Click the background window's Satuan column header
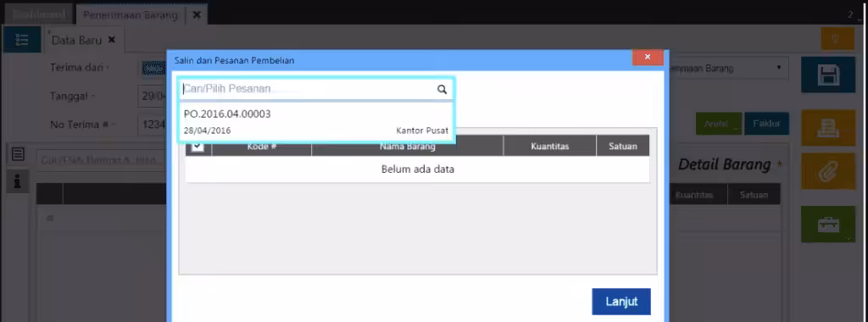The height and width of the screenshot is (322, 868). 754,195
